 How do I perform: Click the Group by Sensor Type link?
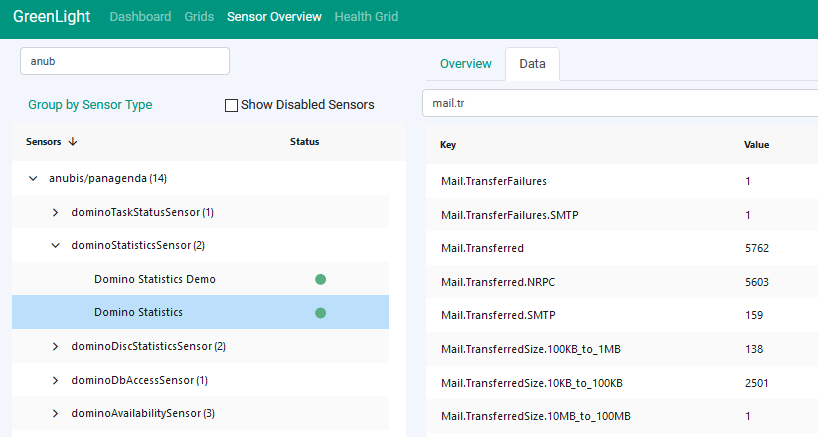click(x=90, y=105)
